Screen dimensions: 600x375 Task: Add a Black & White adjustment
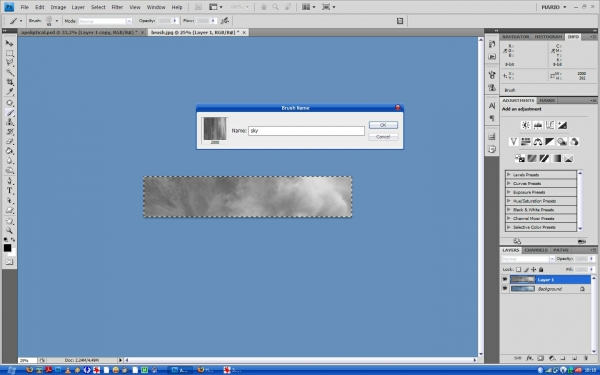[550, 142]
